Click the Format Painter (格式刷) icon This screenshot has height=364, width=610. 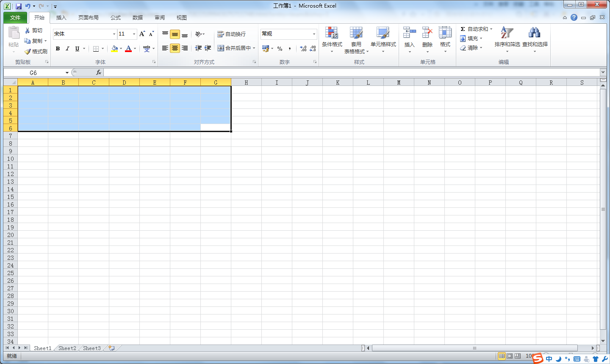point(28,52)
